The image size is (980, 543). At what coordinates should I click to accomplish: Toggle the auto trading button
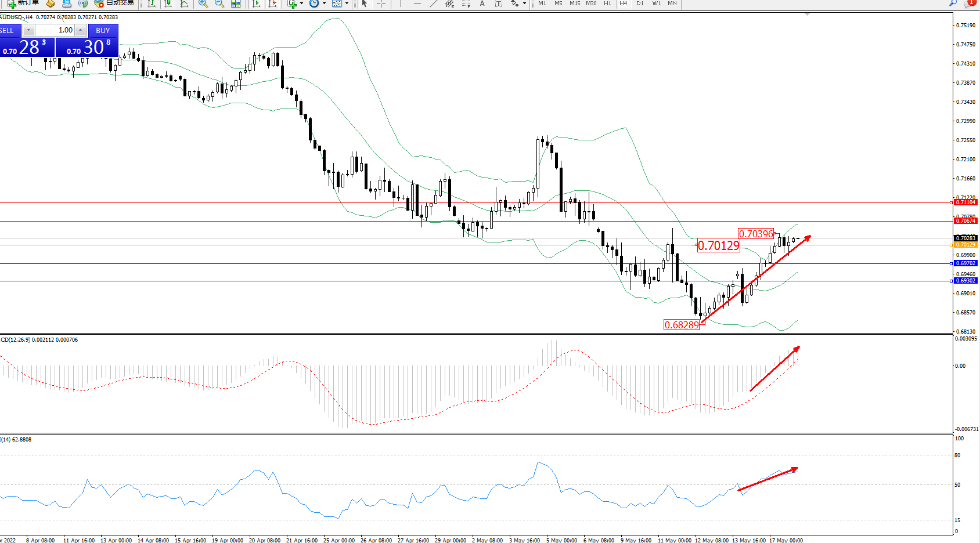[114, 3]
